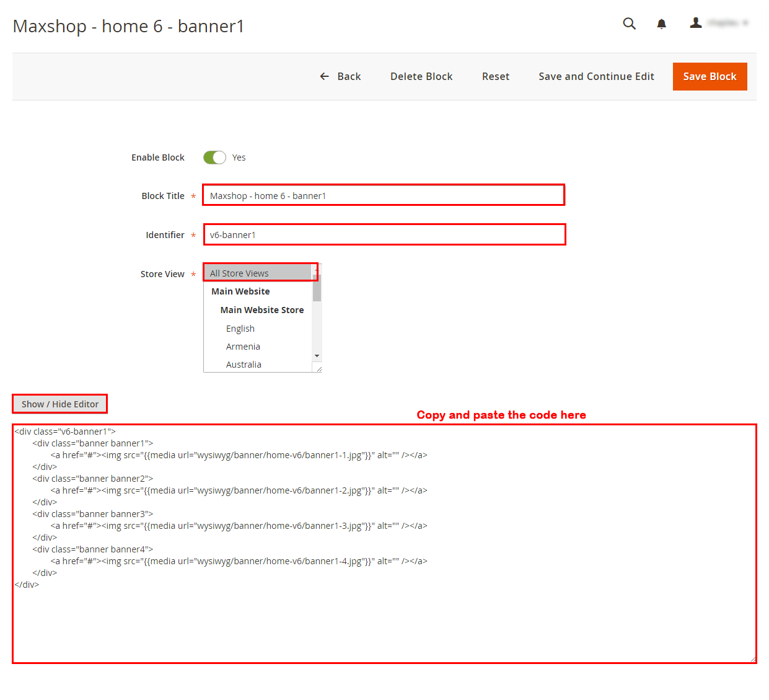Click the Delete Block button
This screenshot has width=769, height=700.
(421, 76)
